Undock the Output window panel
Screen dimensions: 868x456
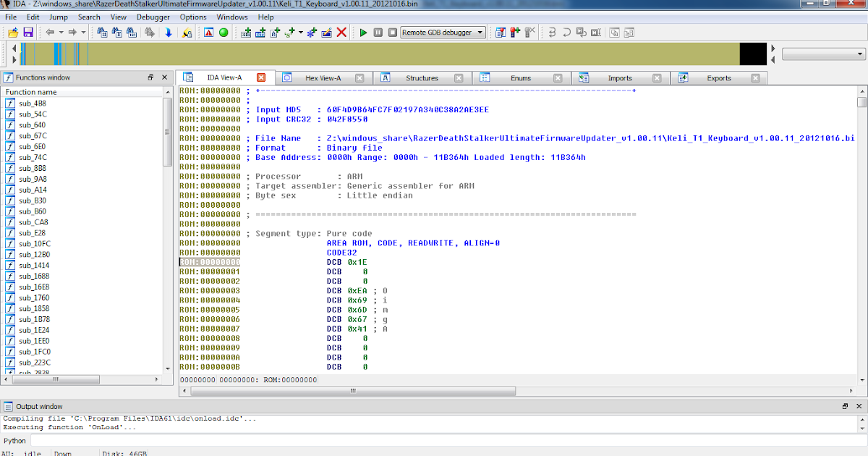point(845,406)
